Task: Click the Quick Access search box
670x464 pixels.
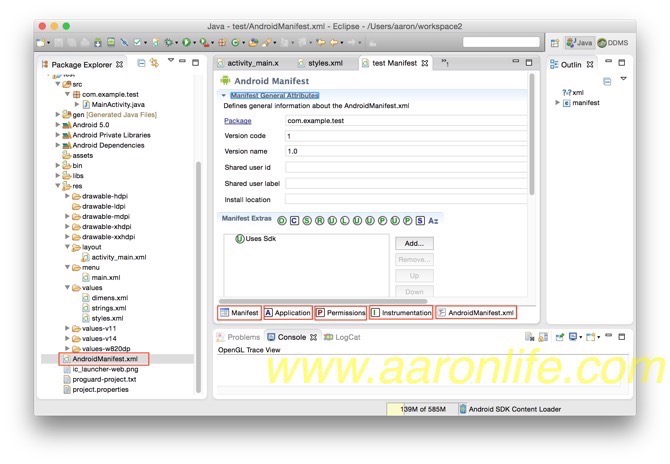Action: coord(501,42)
